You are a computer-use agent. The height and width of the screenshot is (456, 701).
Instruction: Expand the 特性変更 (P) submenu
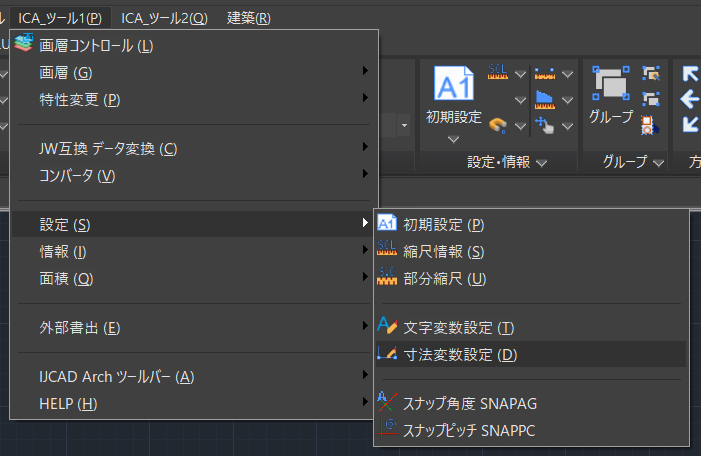pos(194,99)
